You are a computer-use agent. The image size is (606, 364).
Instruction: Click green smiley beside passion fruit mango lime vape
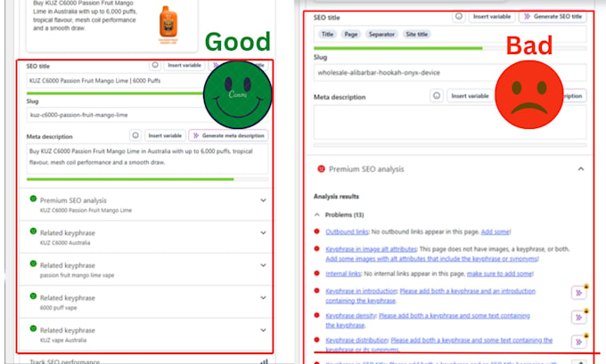click(33, 263)
